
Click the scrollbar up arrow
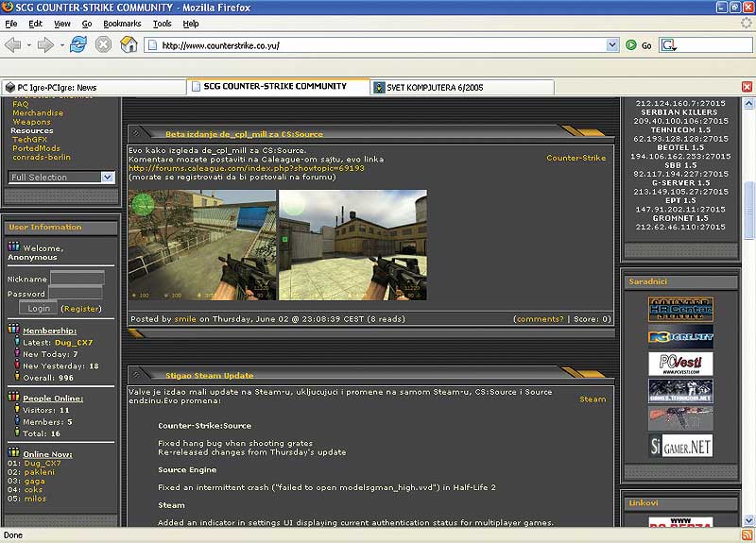click(748, 103)
